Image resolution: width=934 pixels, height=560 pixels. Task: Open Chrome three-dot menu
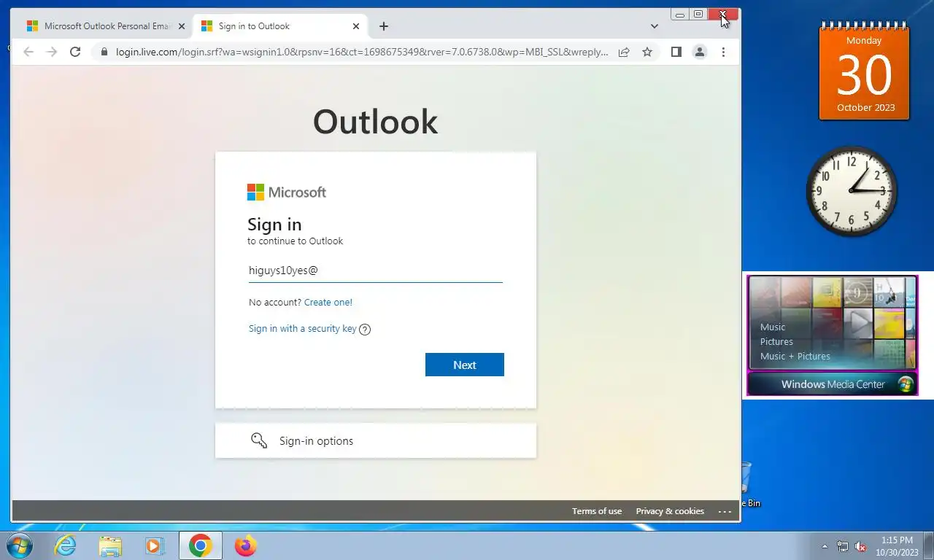pyautogui.click(x=723, y=52)
